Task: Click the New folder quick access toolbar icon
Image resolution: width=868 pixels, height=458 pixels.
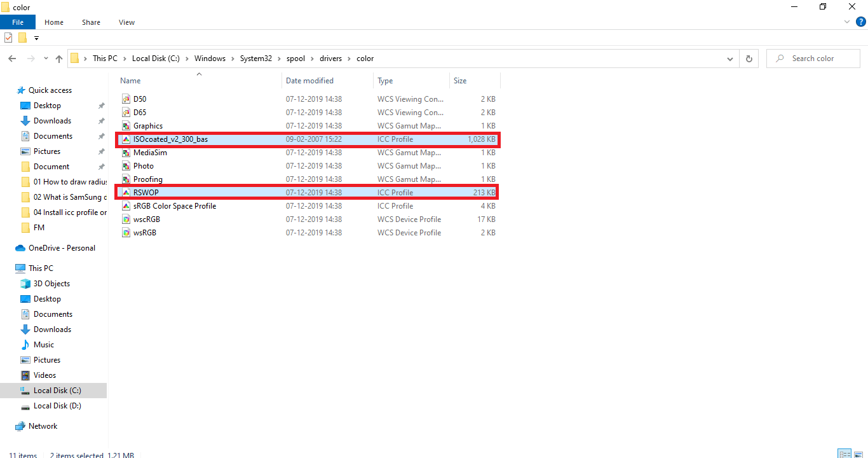Action: click(22, 38)
